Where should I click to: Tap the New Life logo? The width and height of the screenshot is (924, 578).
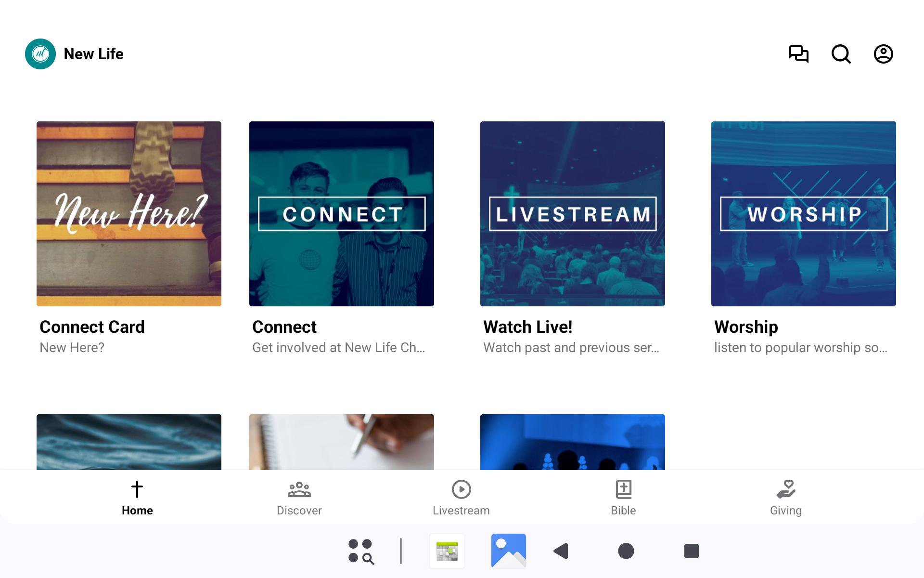(x=40, y=54)
